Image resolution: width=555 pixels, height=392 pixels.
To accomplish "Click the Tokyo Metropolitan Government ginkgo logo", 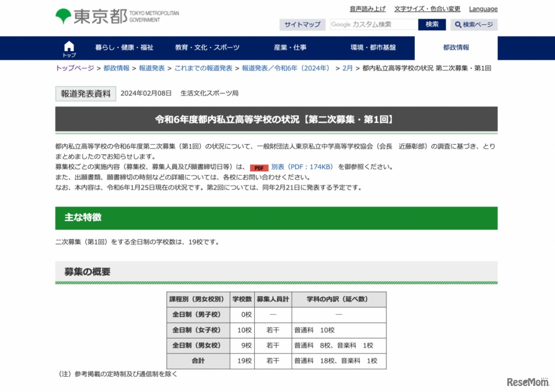I will tap(63, 16).
